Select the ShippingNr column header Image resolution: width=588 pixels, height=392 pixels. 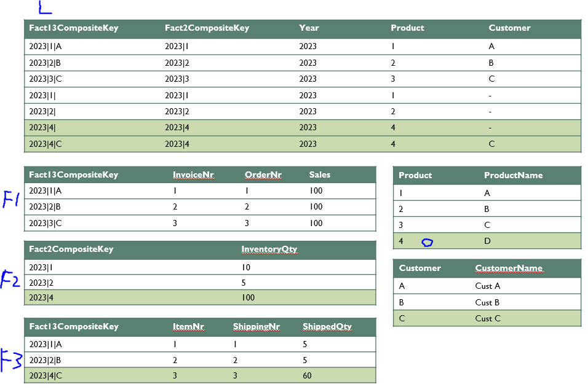[x=256, y=327]
